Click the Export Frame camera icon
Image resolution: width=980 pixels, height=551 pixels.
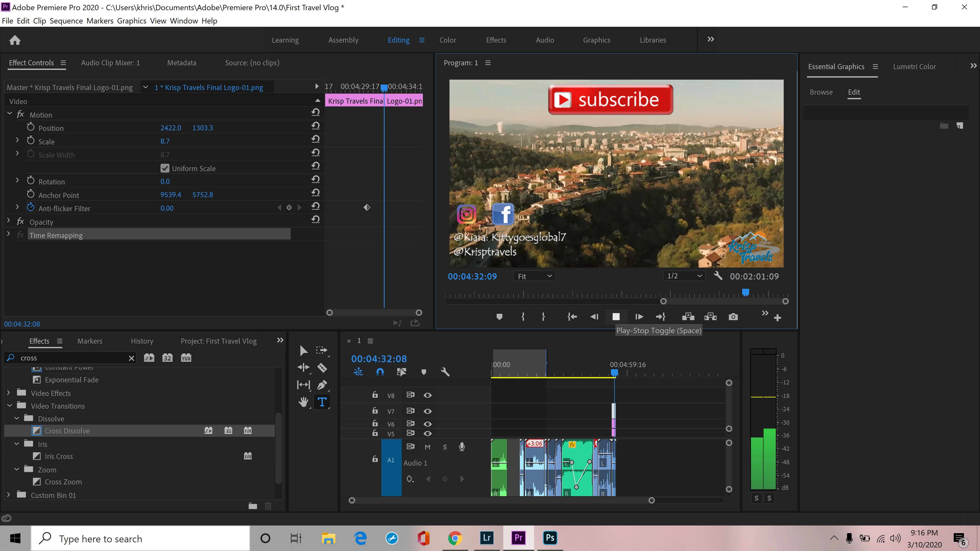point(733,317)
